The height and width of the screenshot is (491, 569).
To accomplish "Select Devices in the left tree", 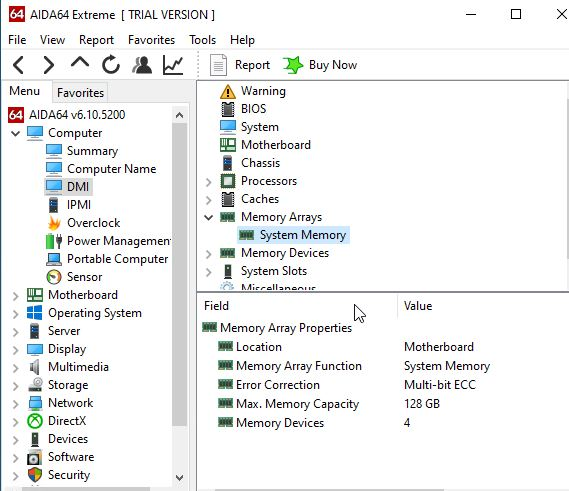I will pos(68,439).
